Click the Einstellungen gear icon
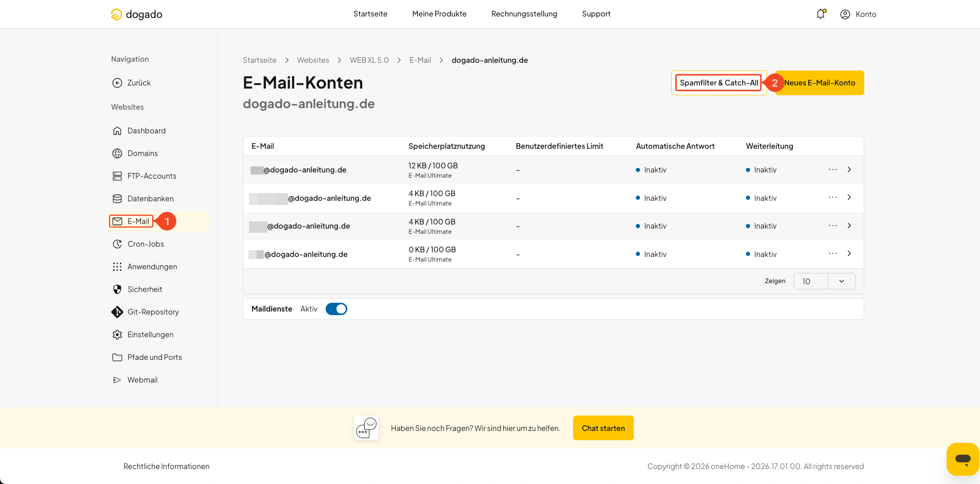The image size is (980, 484). coord(117,335)
